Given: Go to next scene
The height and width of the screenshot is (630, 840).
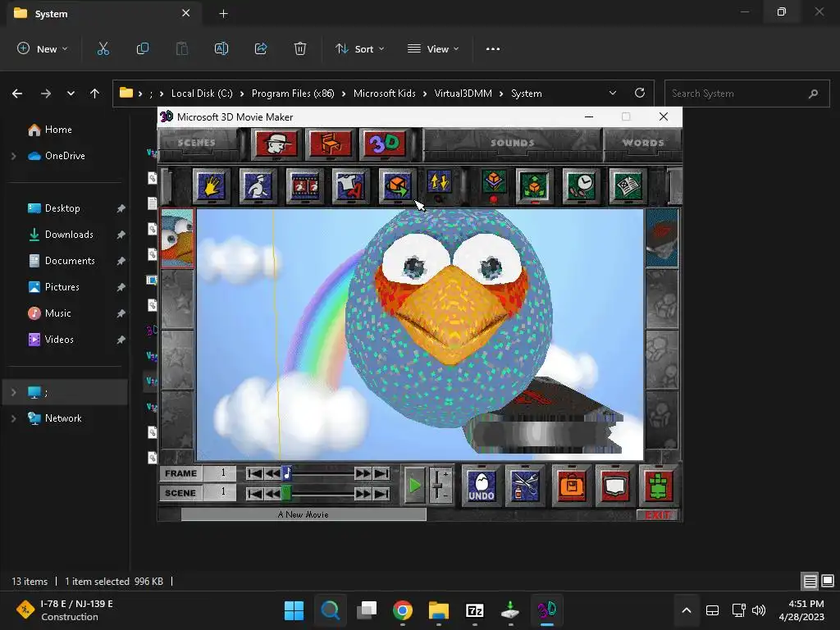Looking at the screenshot, I should point(363,493).
